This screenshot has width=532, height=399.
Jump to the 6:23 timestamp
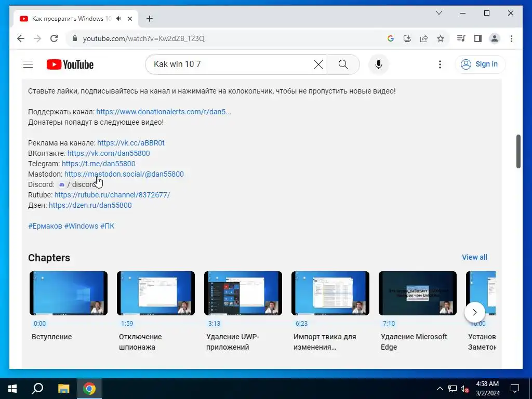301,323
